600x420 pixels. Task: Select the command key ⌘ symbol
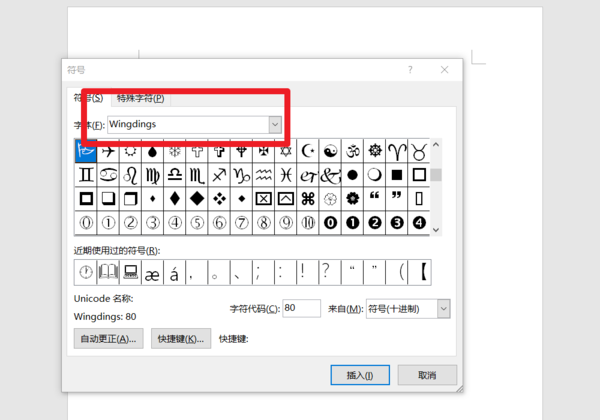[307, 199]
